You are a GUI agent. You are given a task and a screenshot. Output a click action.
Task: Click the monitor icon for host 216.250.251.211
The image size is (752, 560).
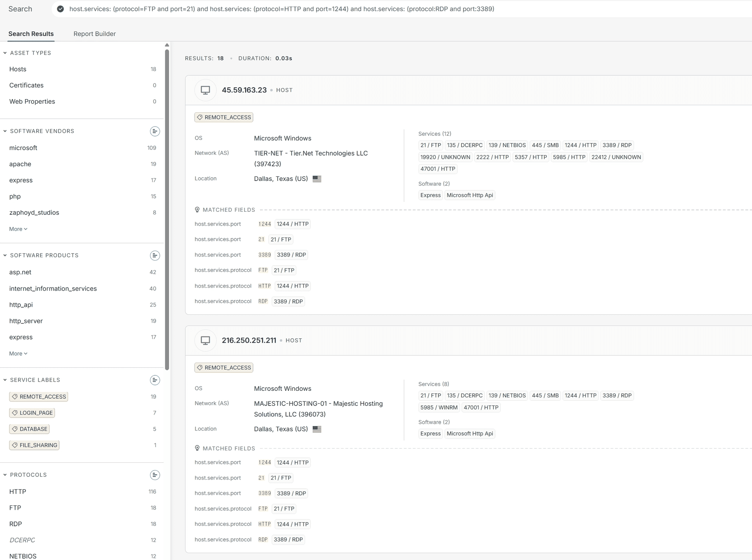tap(205, 340)
